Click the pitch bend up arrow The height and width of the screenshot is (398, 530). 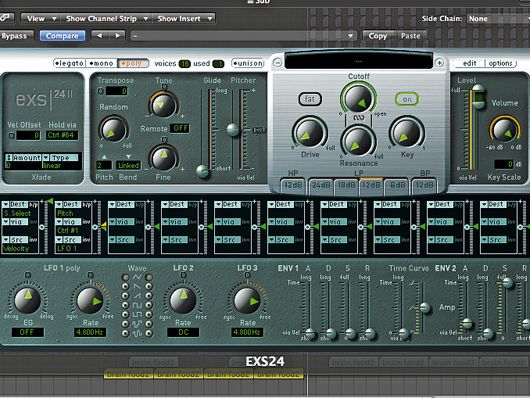point(104,157)
